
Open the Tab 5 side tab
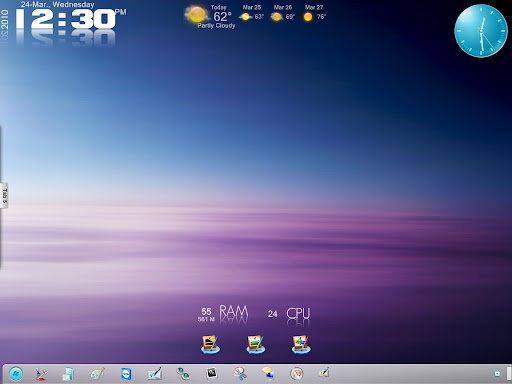pos(4,196)
